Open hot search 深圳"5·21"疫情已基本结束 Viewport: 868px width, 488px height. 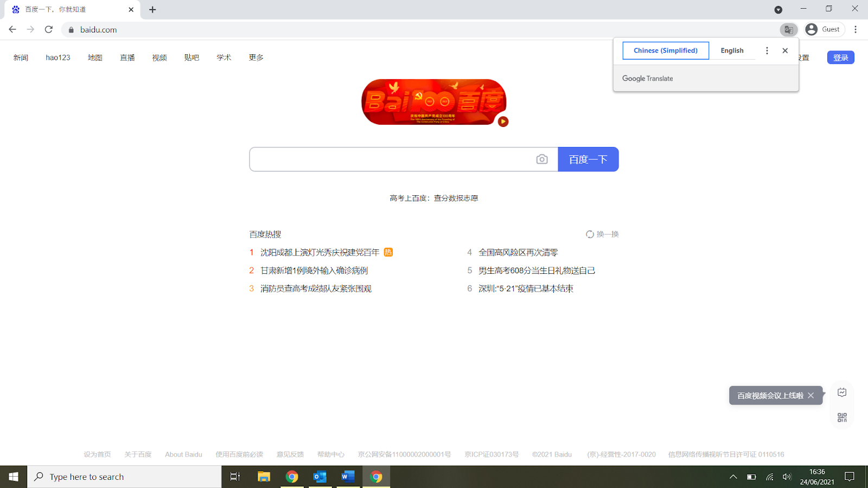[526, 288]
